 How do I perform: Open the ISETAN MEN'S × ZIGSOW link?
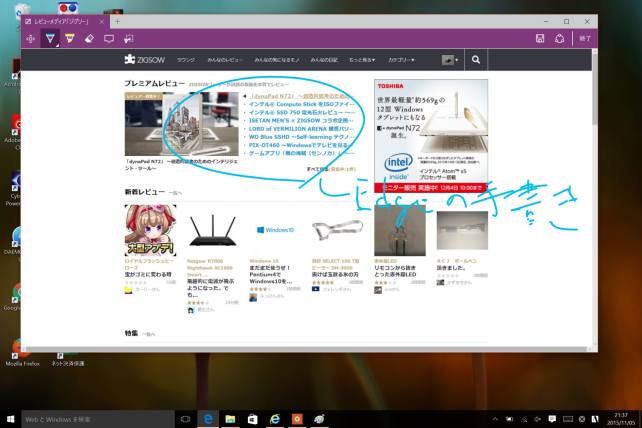coord(301,121)
